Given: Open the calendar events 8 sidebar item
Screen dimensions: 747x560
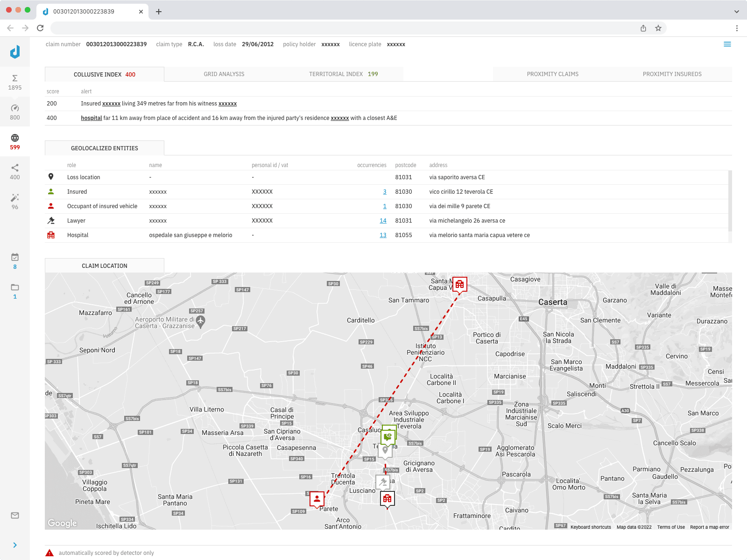Looking at the screenshot, I should click(x=15, y=261).
